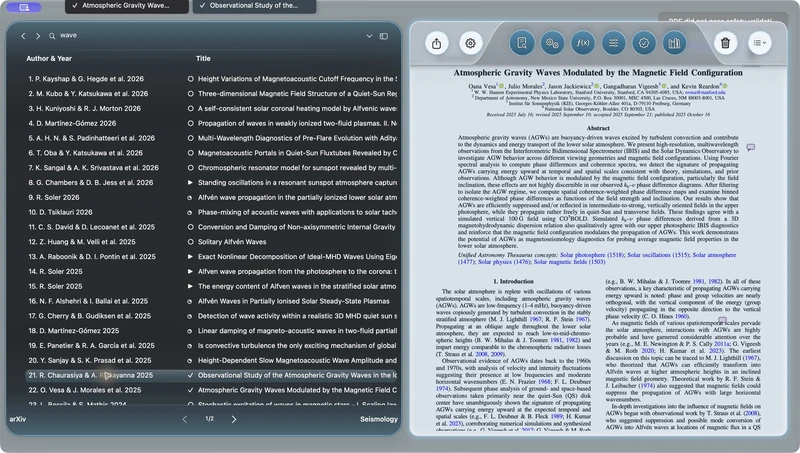Sort by the 'Author & Year' column header

[x=49, y=59]
